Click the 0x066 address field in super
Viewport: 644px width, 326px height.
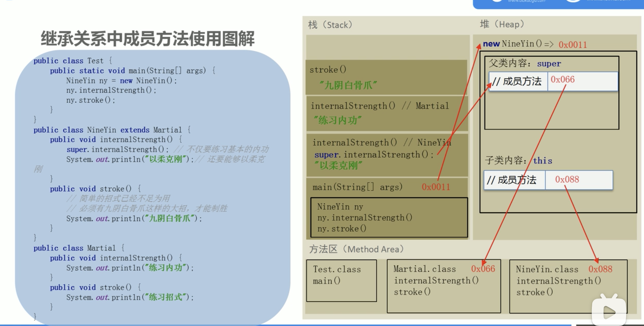(583, 81)
